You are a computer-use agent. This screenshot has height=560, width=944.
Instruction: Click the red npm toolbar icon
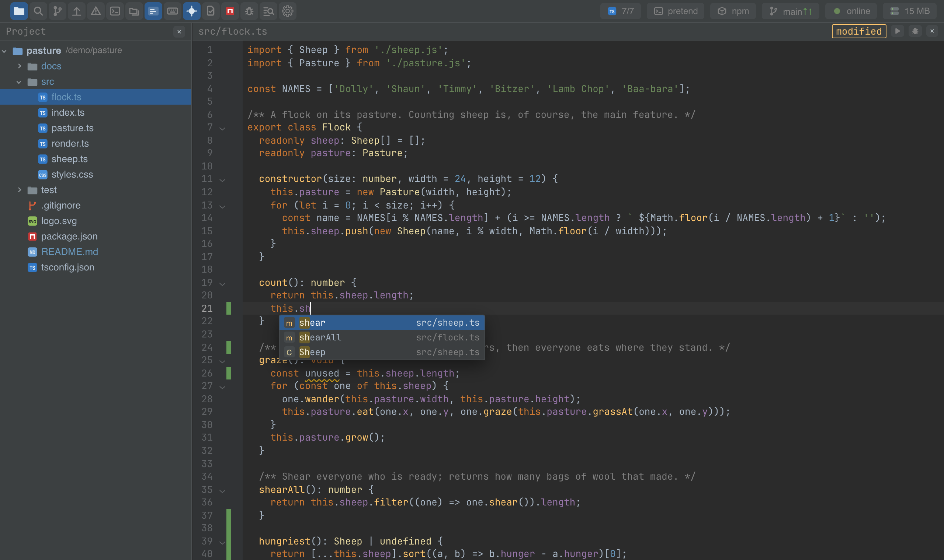click(x=230, y=11)
